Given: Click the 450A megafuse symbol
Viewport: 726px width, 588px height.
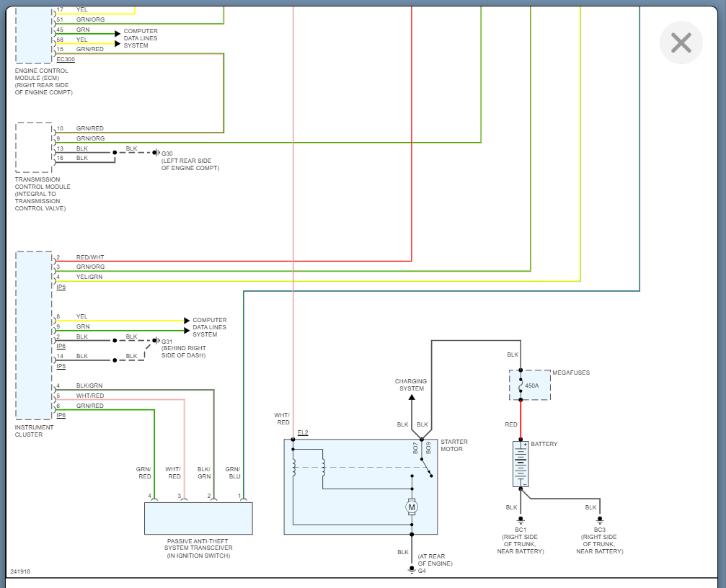Looking at the screenshot, I should coord(530,385).
